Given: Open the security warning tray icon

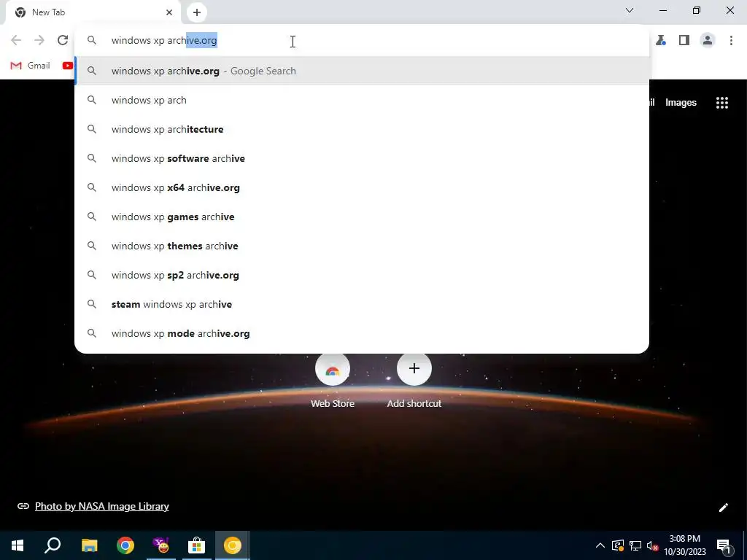Looking at the screenshot, I should click(x=618, y=545).
